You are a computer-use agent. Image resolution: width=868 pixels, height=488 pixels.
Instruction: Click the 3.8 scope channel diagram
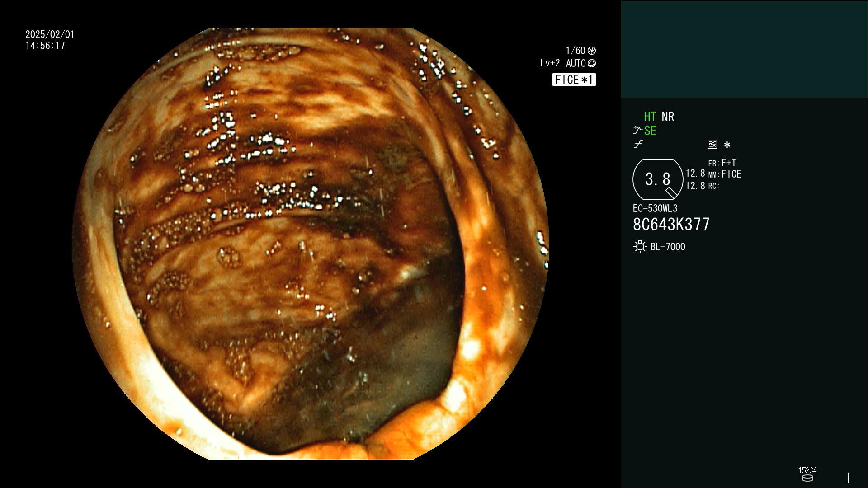tap(658, 179)
